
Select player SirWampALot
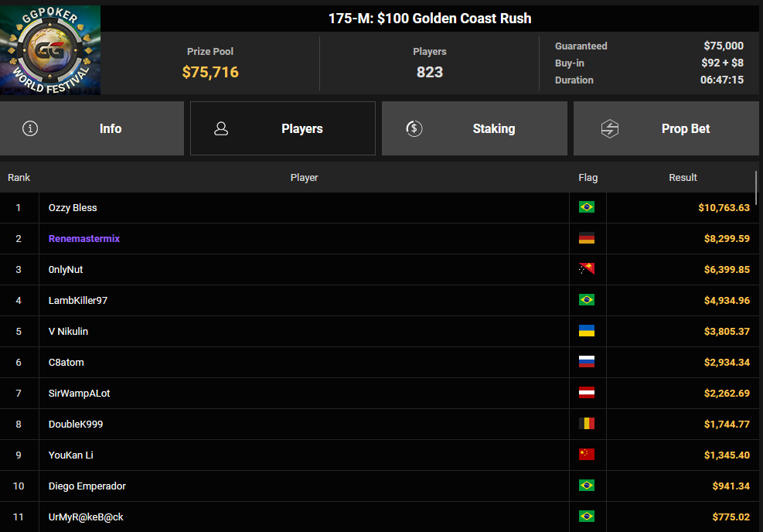point(80,394)
